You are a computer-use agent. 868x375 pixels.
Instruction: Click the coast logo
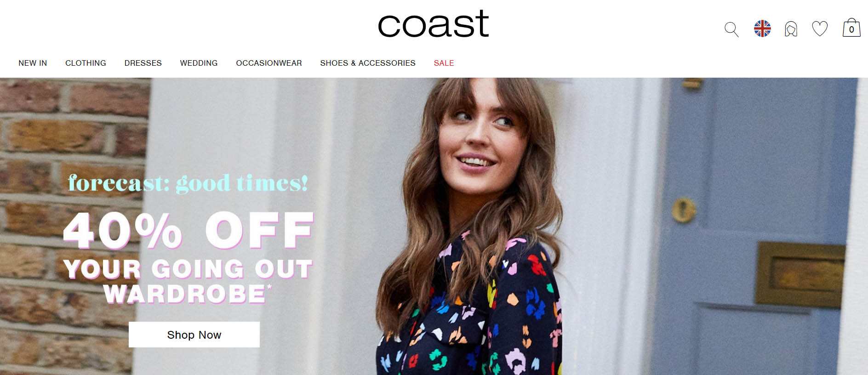click(433, 24)
